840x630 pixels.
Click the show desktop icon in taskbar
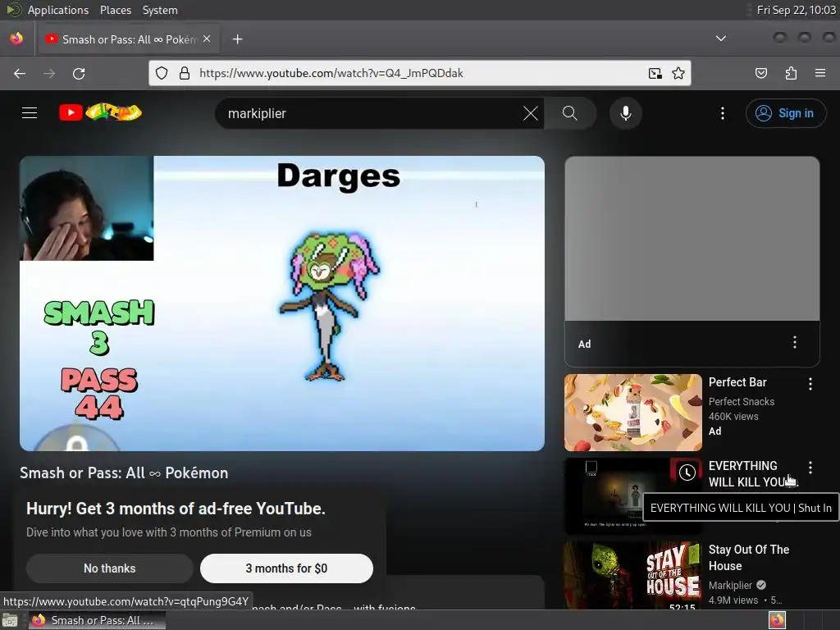click(10, 620)
